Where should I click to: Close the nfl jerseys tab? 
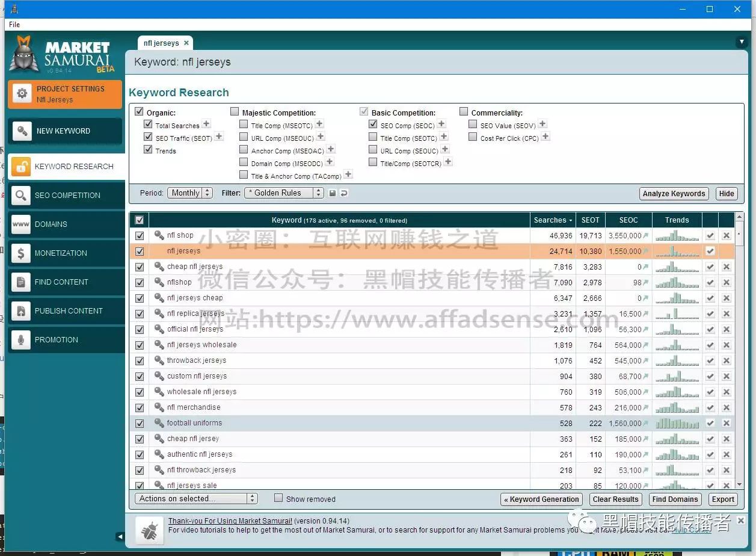[186, 43]
